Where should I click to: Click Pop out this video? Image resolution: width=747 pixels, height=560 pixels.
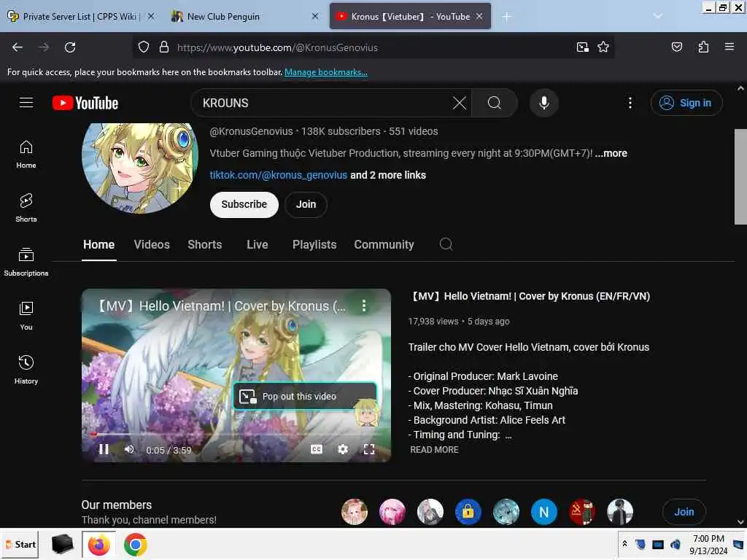[305, 396]
